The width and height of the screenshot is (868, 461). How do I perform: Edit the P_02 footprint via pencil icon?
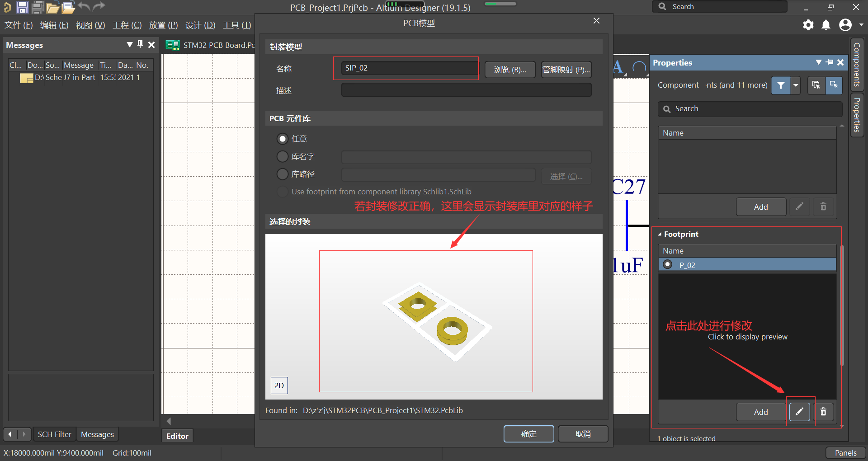800,412
